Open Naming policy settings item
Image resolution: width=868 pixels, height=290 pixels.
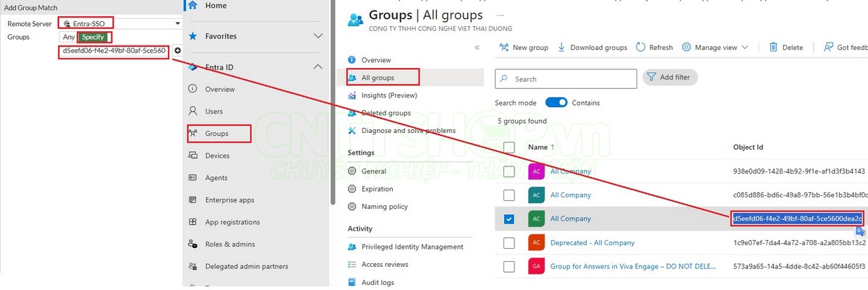click(x=384, y=207)
